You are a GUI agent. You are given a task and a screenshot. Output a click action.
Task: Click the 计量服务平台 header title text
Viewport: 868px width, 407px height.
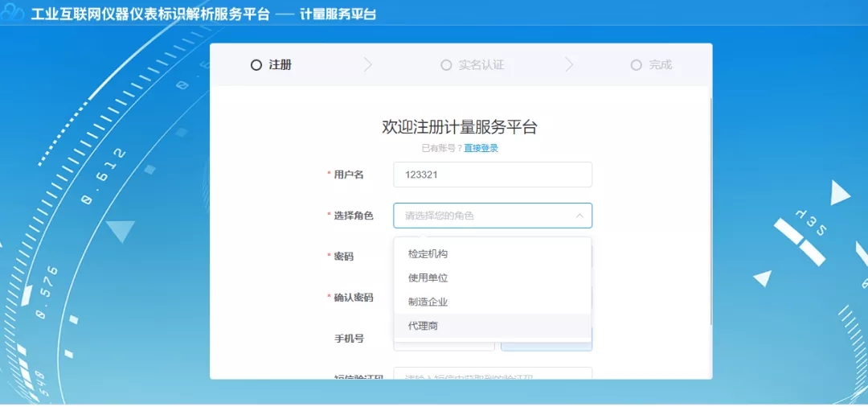click(x=338, y=14)
